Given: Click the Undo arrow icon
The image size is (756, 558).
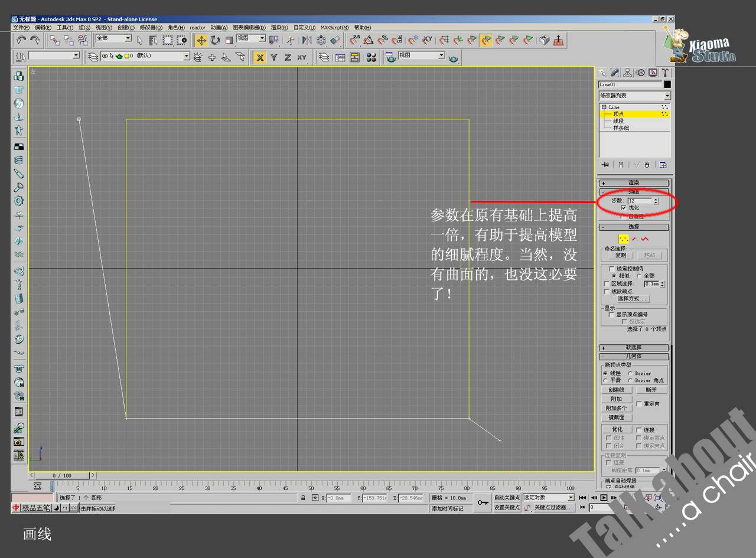Looking at the screenshot, I should [x=21, y=40].
